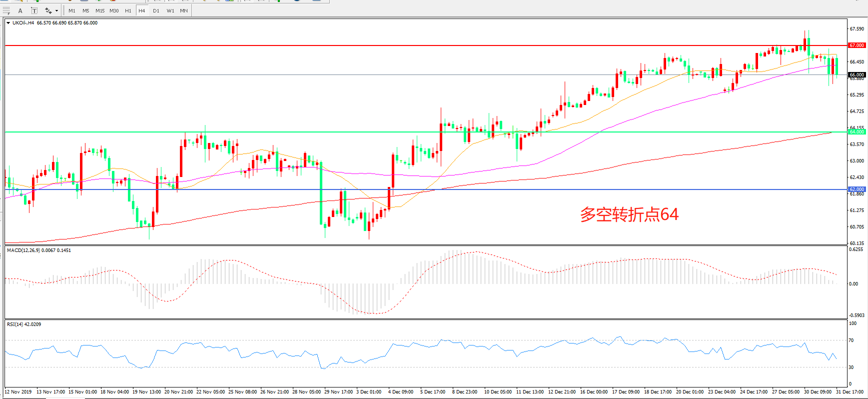Select the Text Label tool

point(34,10)
